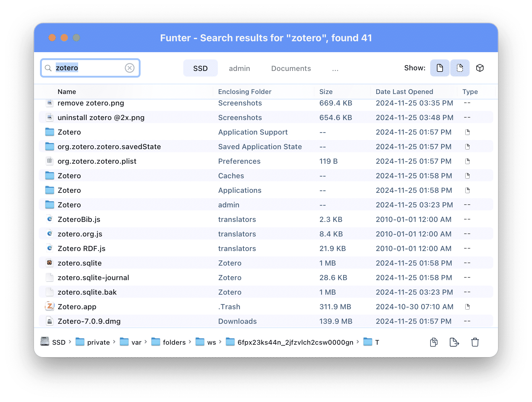The height and width of the screenshot is (402, 532).
Task: Sort by Enclosing Folder column header
Action: [244, 92]
